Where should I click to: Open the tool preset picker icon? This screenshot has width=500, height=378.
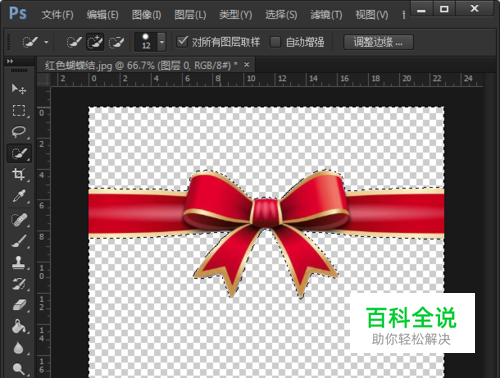[30, 42]
